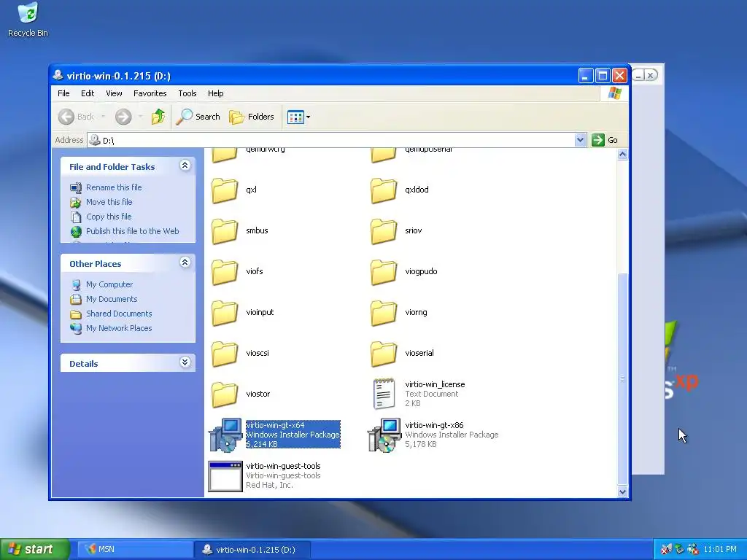Go up one folder level
Screen dimensions: 747x560
point(158,117)
